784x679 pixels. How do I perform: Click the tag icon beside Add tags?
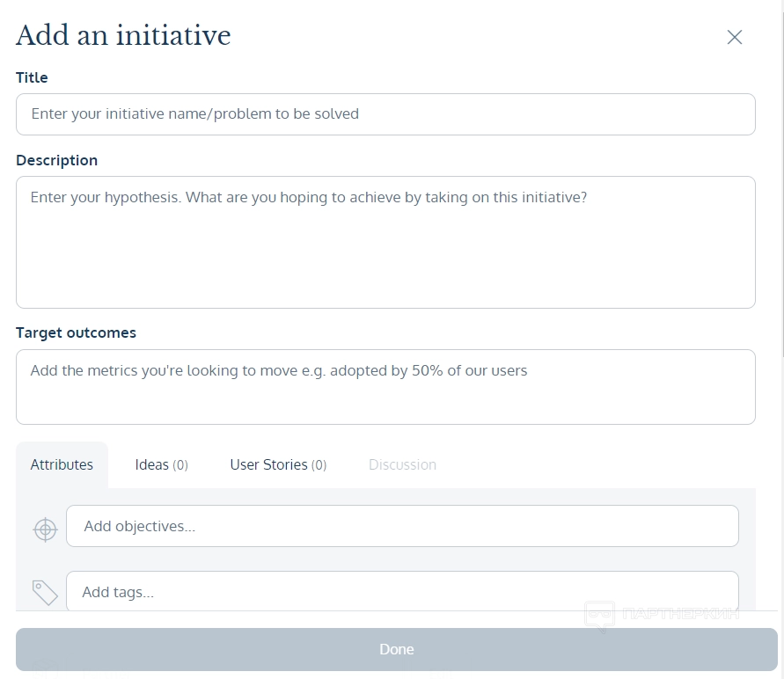pos(45,592)
